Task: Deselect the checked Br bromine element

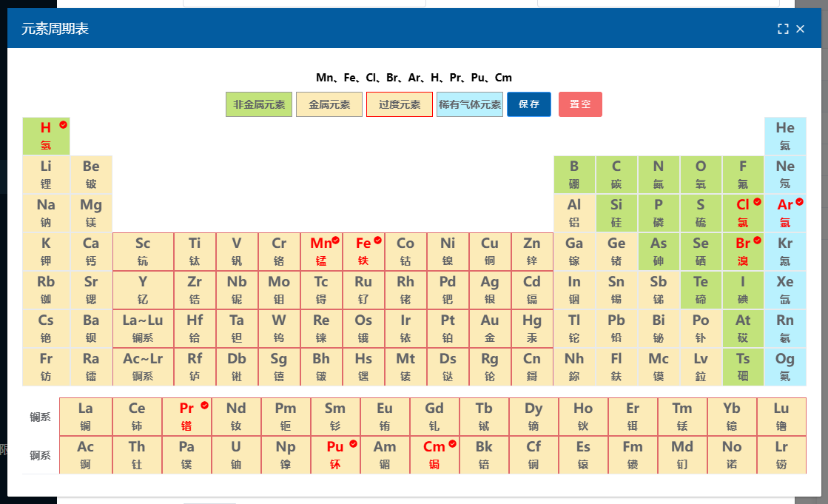Action: (x=743, y=252)
